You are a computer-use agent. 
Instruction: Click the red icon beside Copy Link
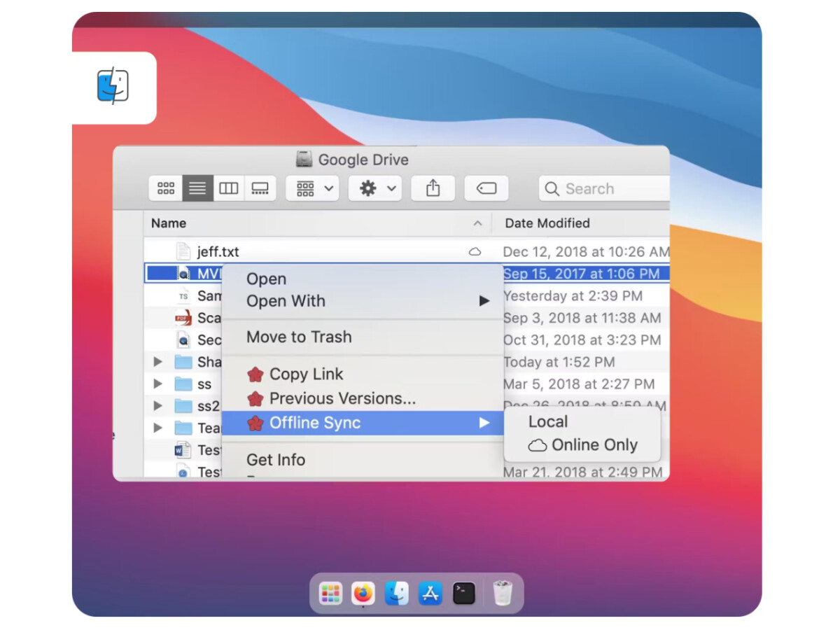255,374
